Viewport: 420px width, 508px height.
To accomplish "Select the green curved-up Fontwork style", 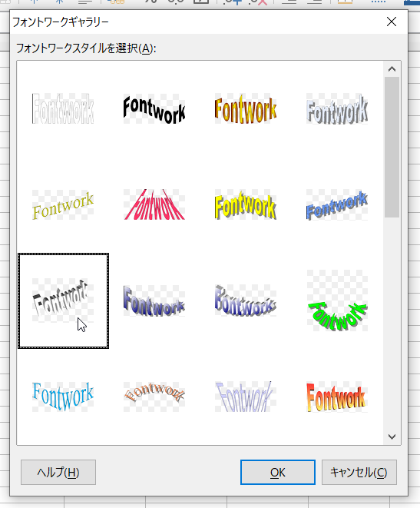I will point(337,300).
